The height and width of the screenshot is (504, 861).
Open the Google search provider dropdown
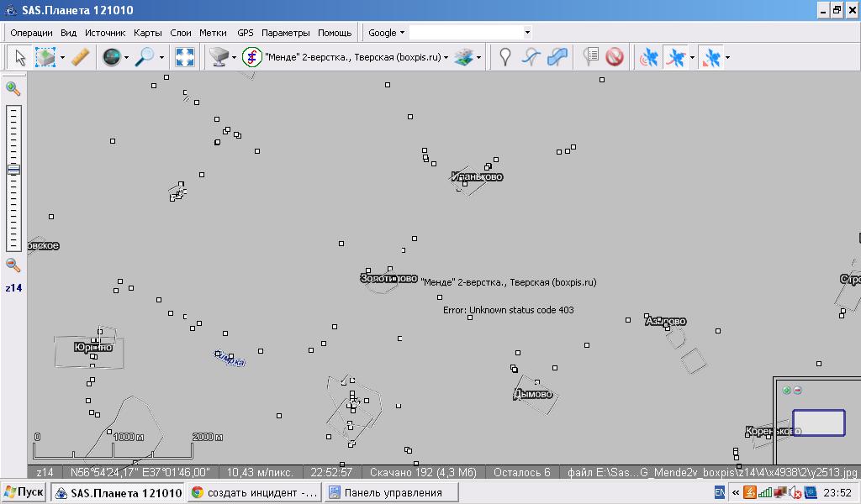click(x=386, y=33)
